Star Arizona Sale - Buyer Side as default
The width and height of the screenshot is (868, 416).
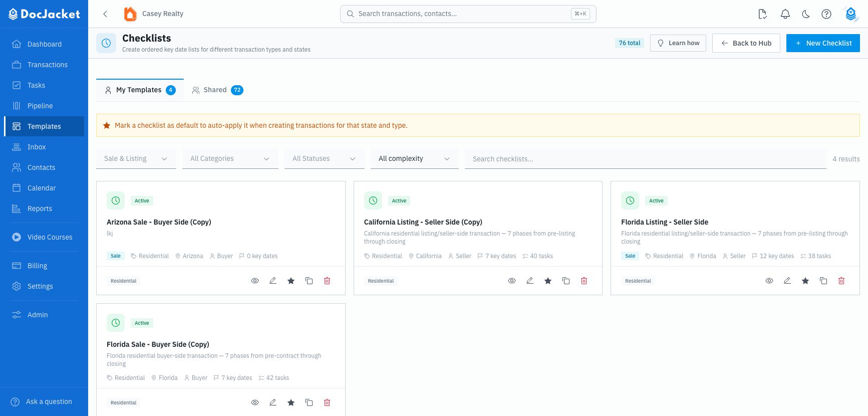(x=291, y=281)
